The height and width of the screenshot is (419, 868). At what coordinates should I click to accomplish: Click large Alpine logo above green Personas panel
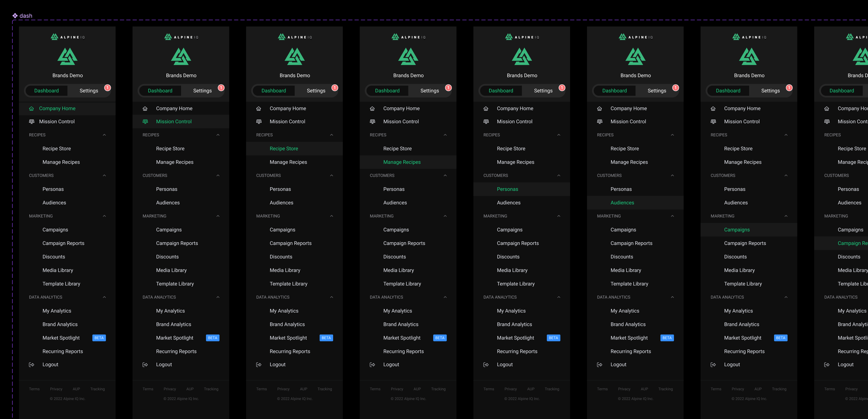point(522,56)
